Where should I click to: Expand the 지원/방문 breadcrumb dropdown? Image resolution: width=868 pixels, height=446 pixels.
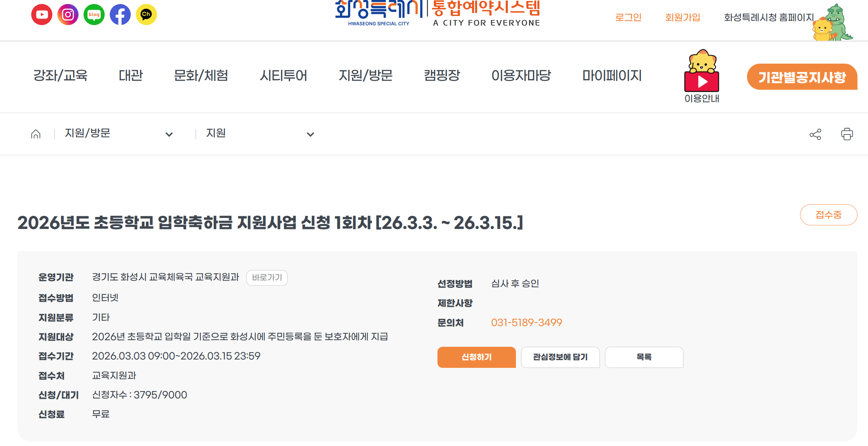[x=169, y=134]
